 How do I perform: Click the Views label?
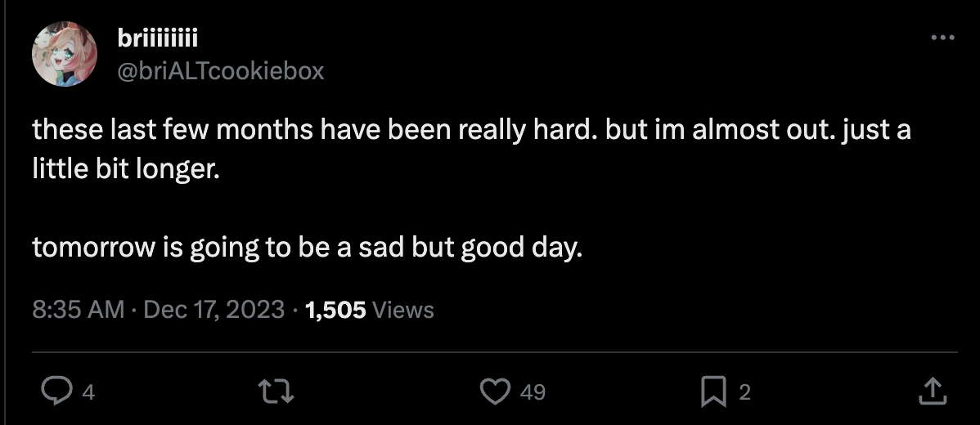pyautogui.click(x=402, y=310)
